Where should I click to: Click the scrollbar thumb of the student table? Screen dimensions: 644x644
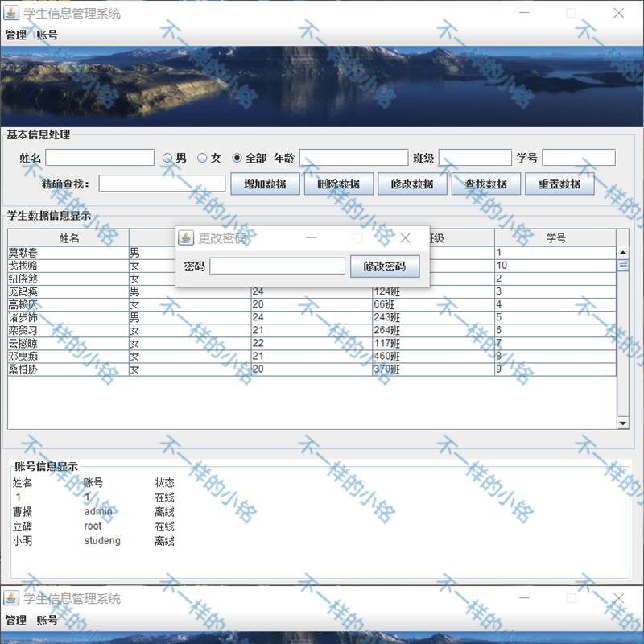(x=622, y=266)
